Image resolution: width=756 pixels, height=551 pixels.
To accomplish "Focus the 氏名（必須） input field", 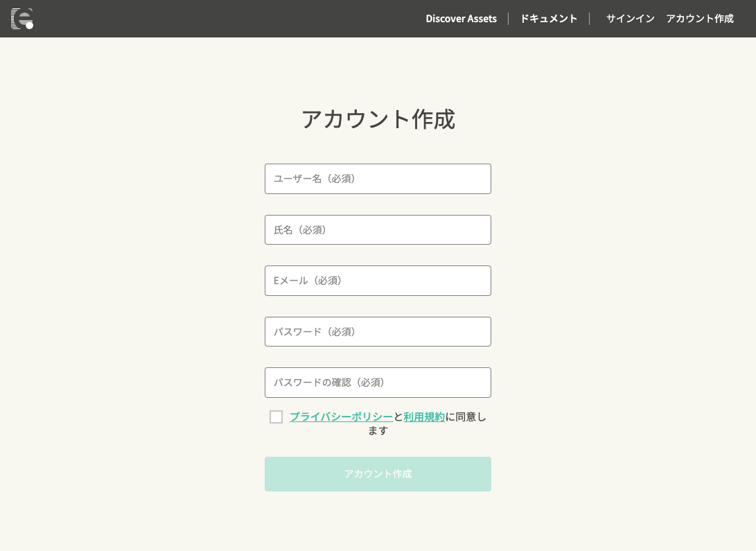I will coord(378,230).
